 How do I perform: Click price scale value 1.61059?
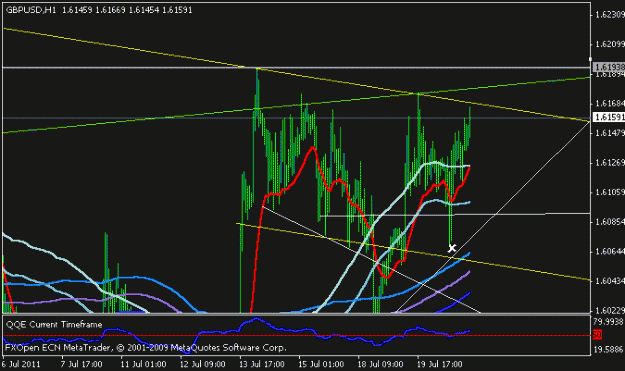(x=609, y=192)
